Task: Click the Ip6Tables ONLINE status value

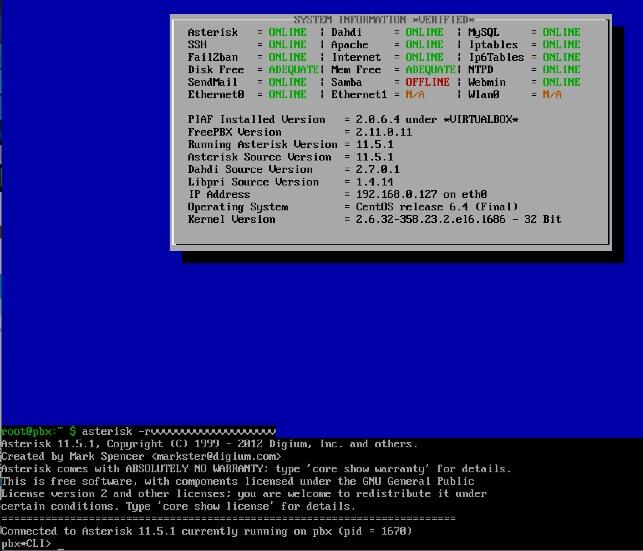Action: 561,57
